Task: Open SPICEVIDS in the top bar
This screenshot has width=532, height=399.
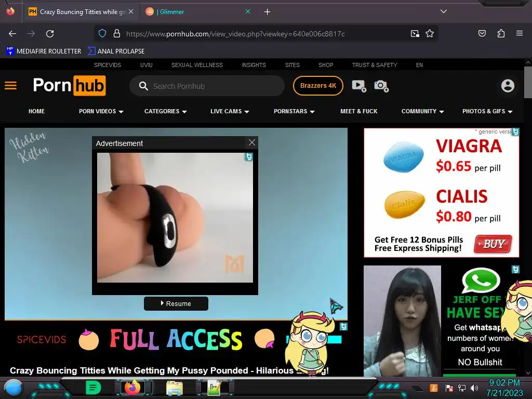Action: point(107,65)
